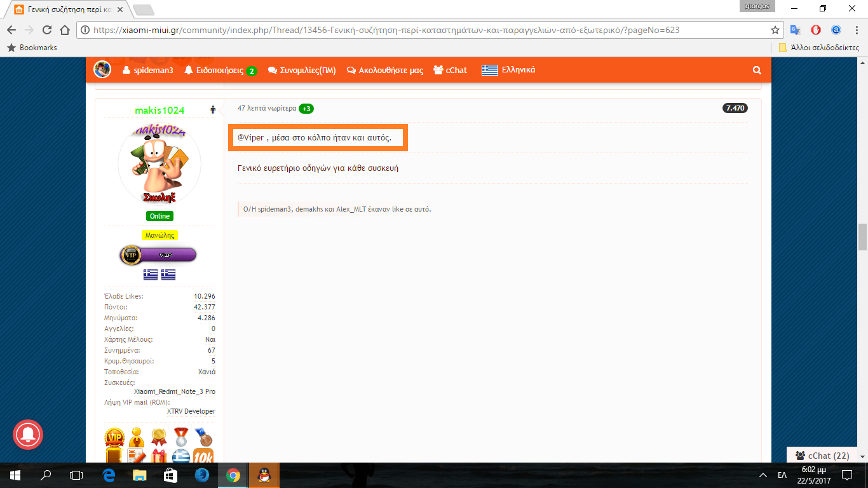Click the Greek flag globe badge
Viewport: 868px width, 488px height.
pyautogui.click(x=181, y=456)
